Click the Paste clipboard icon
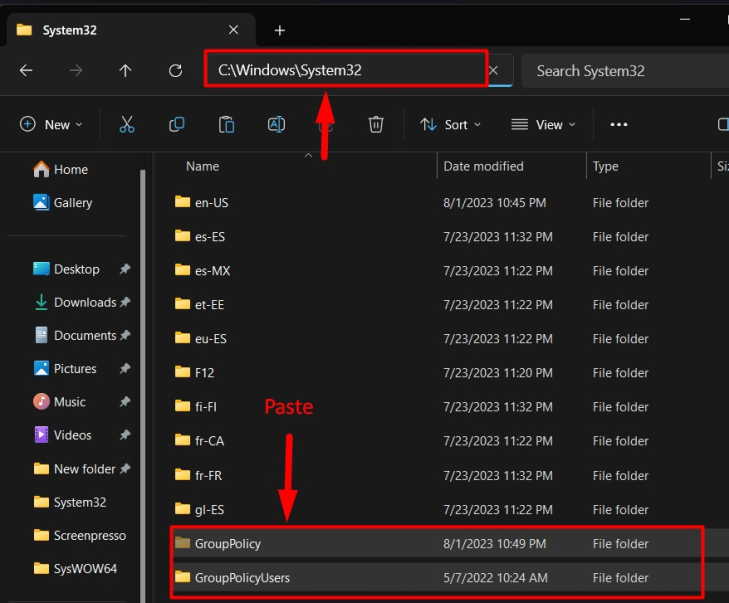This screenshot has width=729, height=603. click(x=227, y=124)
